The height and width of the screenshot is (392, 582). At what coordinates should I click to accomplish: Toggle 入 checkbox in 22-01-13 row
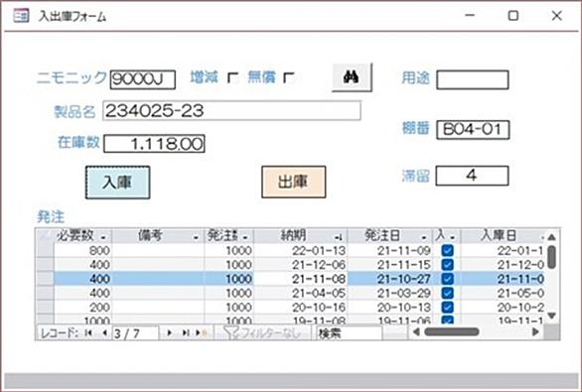[448, 250]
